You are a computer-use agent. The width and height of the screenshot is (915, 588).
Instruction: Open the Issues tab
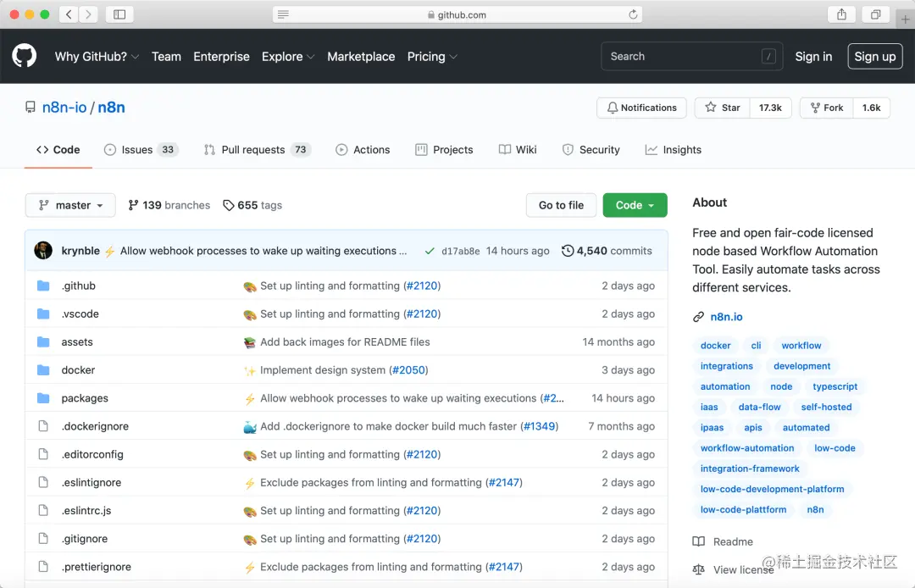141,150
